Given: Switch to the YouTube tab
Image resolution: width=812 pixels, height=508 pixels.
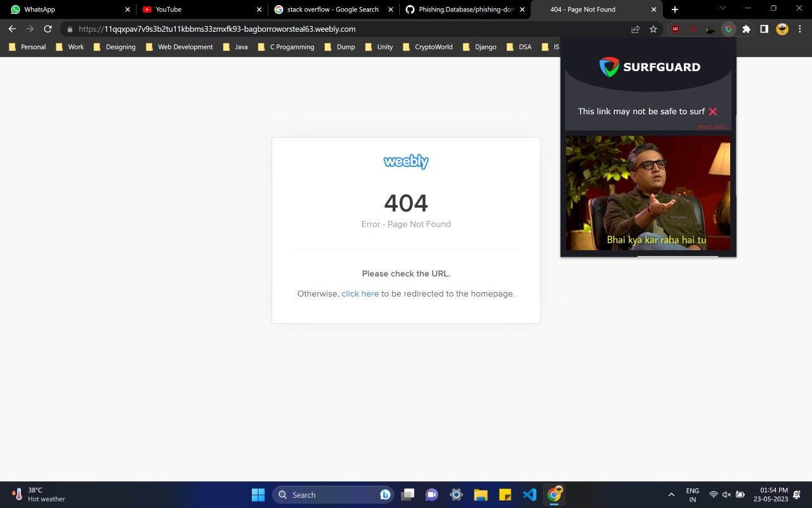Looking at the screenshot, I should (203, 10).
